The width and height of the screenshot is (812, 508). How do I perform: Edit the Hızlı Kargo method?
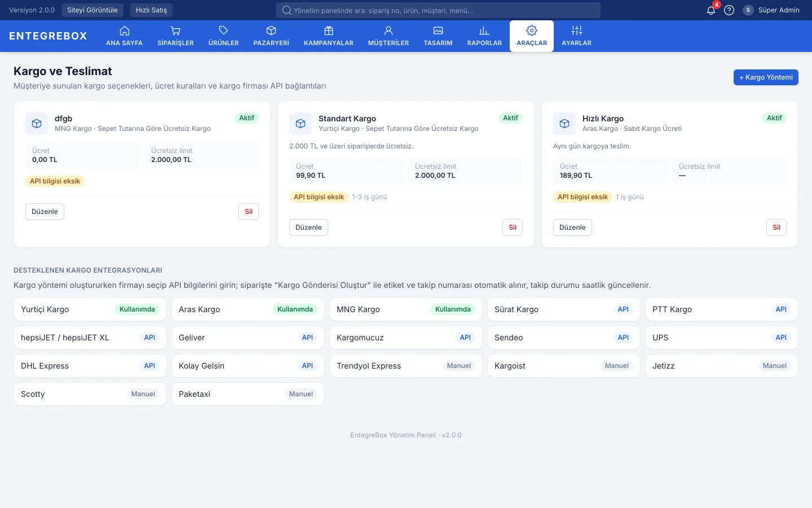coord(572,227)
